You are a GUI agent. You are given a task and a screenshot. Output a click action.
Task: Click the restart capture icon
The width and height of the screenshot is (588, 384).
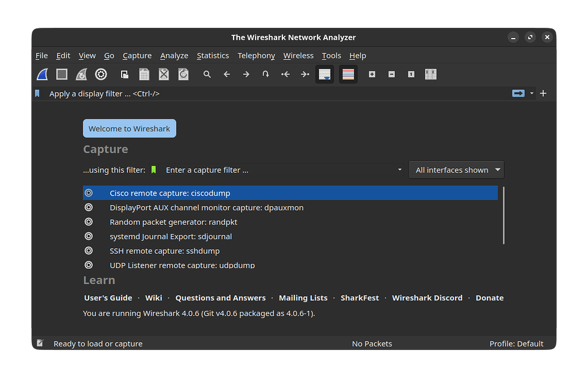(81, 74)
